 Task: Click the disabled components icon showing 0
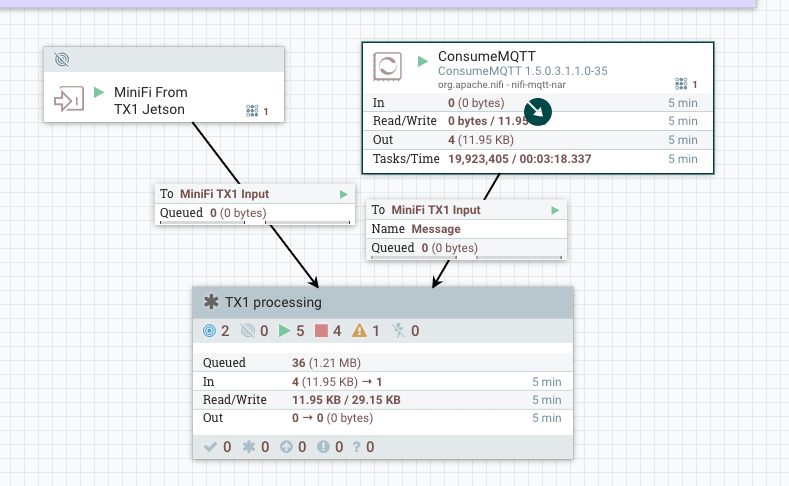click(x=398, y=331)
